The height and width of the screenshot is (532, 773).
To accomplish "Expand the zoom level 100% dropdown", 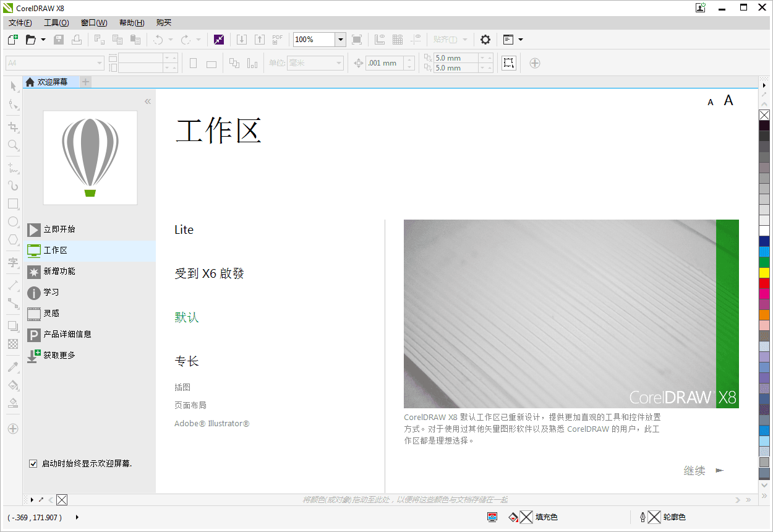I will click(x=340, y=40).
